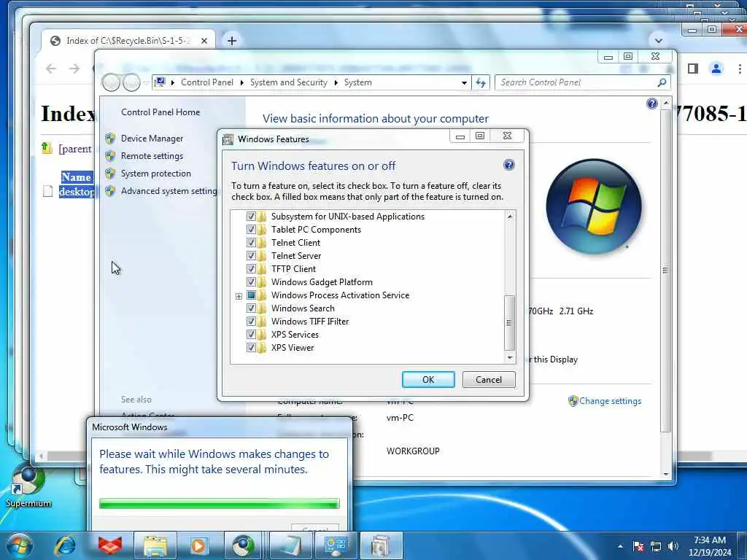Click the parent directory up-arrow icon in browser
The width and height of the screenshot is (747, 560).
47,148
